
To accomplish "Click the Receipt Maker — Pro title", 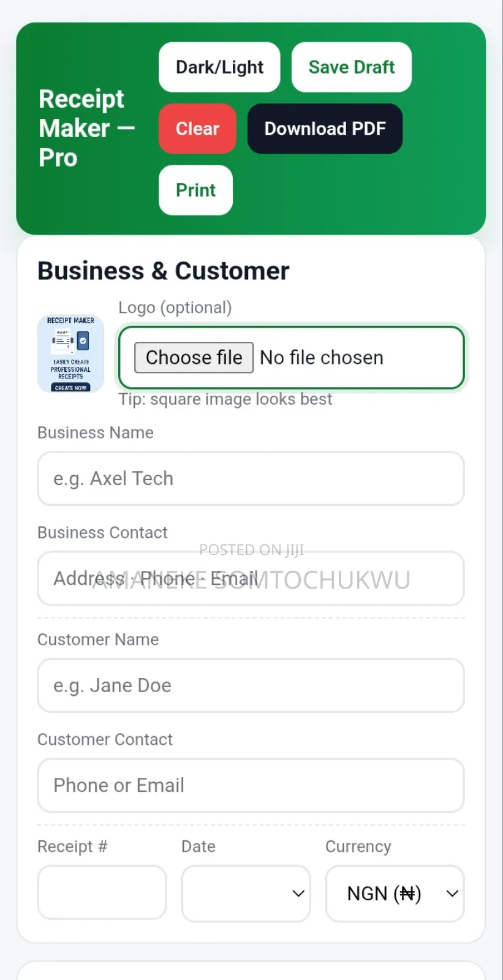I will point(86,127).
